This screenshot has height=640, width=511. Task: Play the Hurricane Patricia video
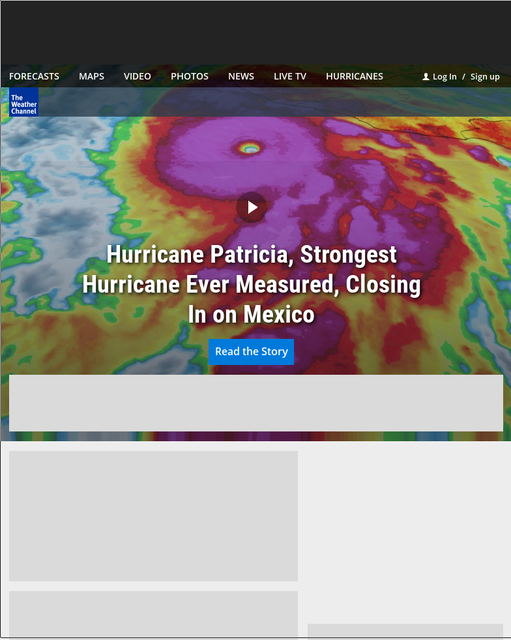coord(251,207)
